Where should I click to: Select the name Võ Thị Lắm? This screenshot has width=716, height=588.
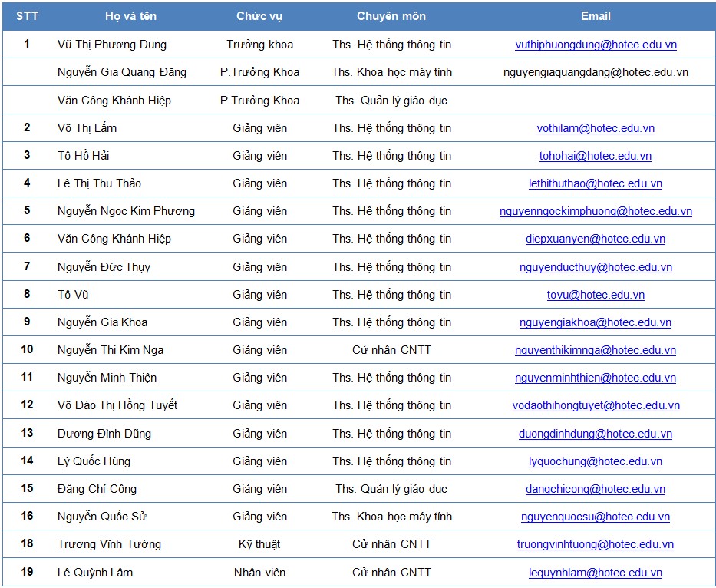click(x=87, y=128)
